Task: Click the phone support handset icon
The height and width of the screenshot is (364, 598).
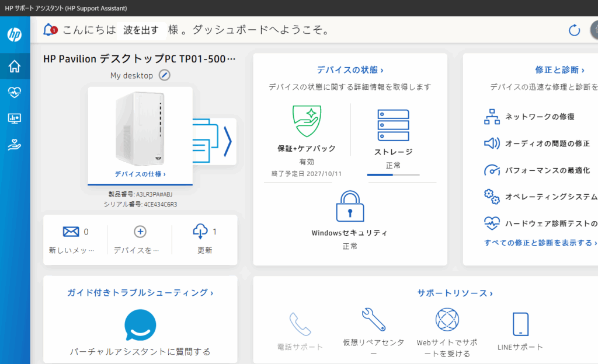Action: click(x=300, y=324)
